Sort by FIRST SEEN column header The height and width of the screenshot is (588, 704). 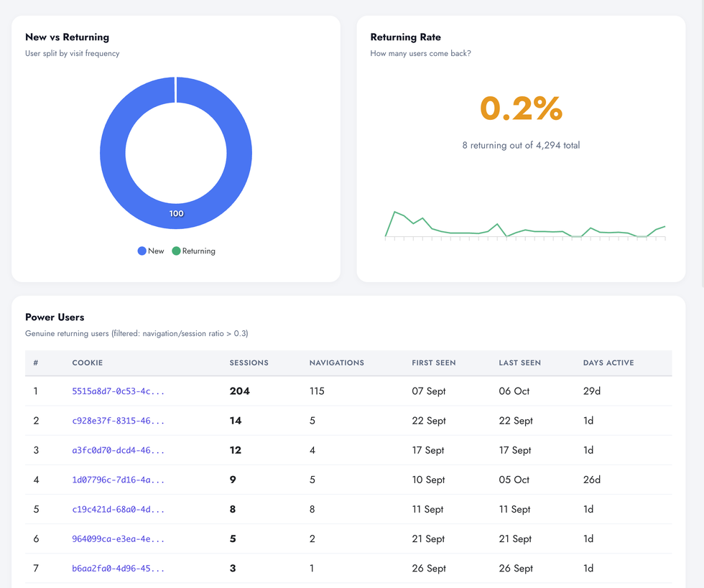tap(434, 363)
